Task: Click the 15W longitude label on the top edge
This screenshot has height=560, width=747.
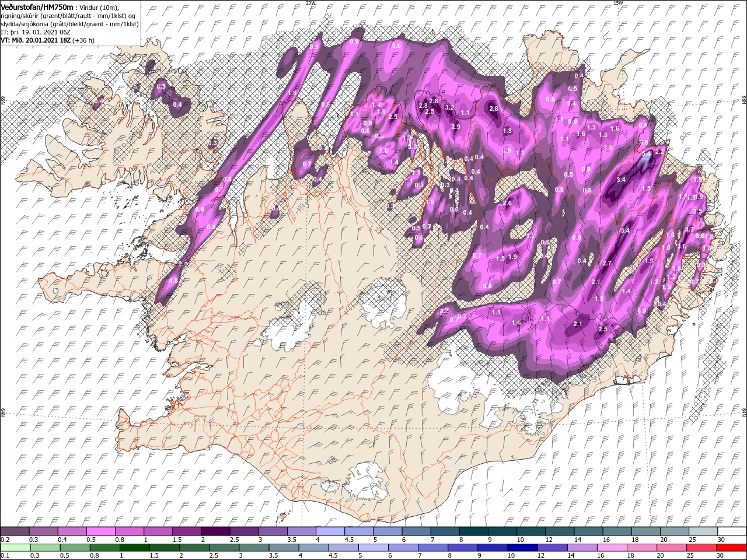Action: 619,3
